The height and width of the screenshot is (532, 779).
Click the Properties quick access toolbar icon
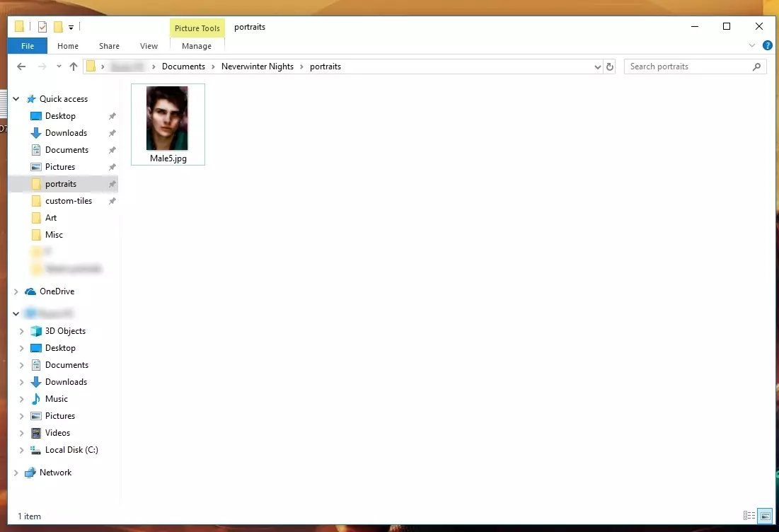(x=42, y=27)
